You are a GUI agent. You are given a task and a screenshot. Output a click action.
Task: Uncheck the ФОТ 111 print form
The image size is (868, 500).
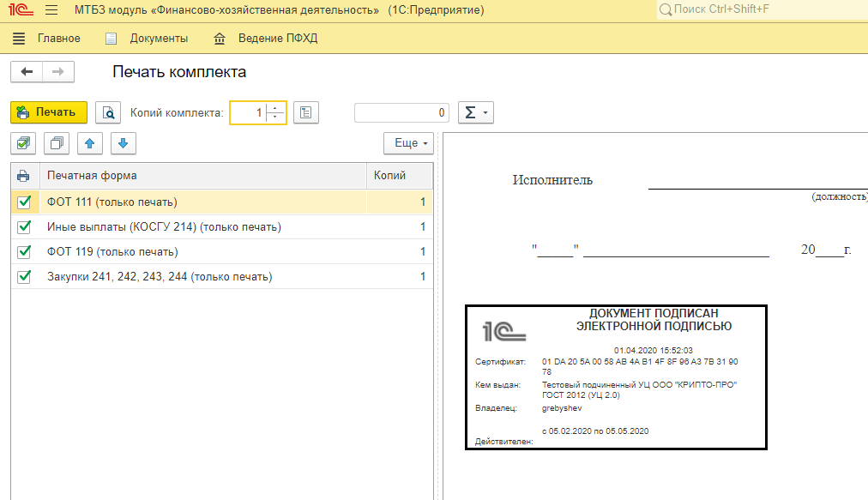coord(23,202)
